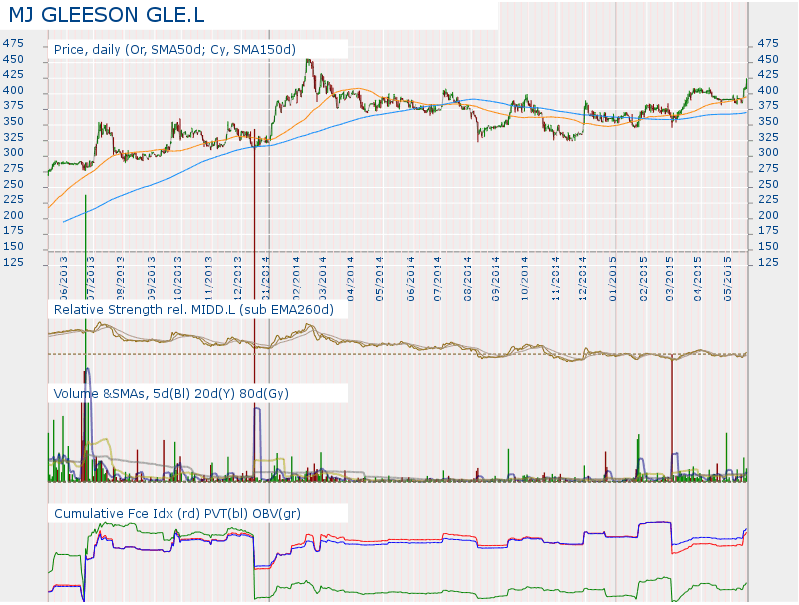Pick the 12/2013 date label
Viewport: 799px width, 605px height.
[x=238, y=279]
